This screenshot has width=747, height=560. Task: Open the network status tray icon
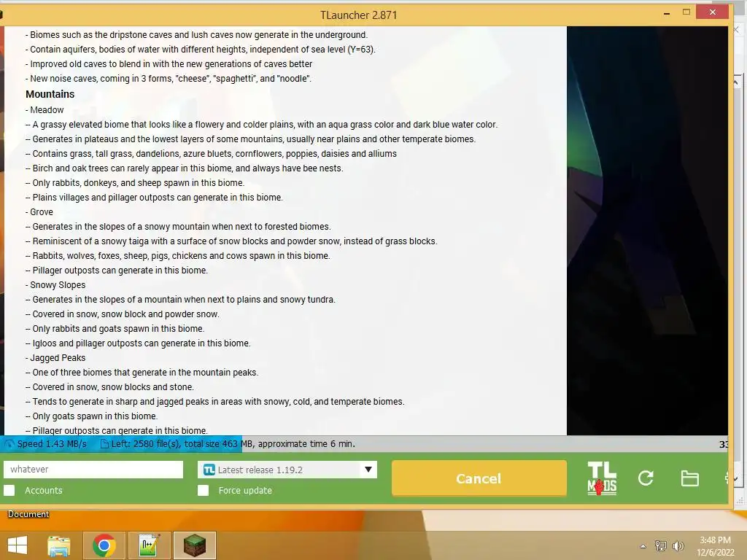(x=661, y=546)
